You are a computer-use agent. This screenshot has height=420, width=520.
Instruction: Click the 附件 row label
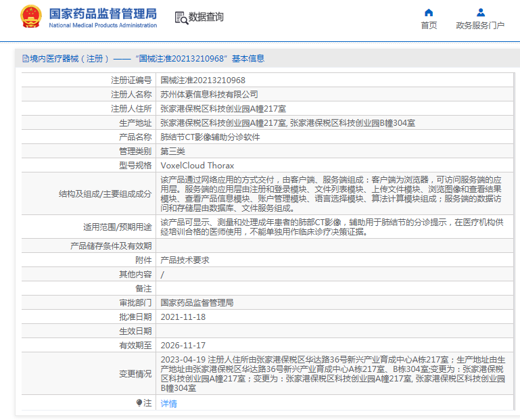click(x=143, y=260)
